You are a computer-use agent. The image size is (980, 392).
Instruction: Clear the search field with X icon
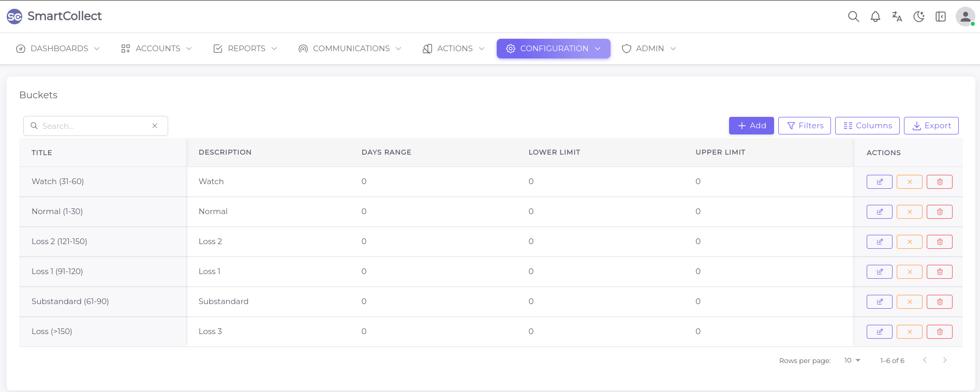coord(155,126)
